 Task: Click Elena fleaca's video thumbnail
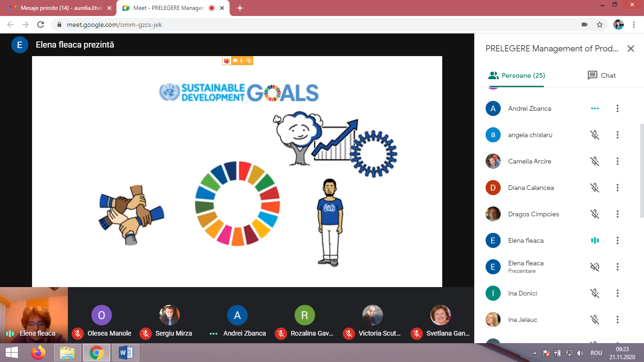34,315
